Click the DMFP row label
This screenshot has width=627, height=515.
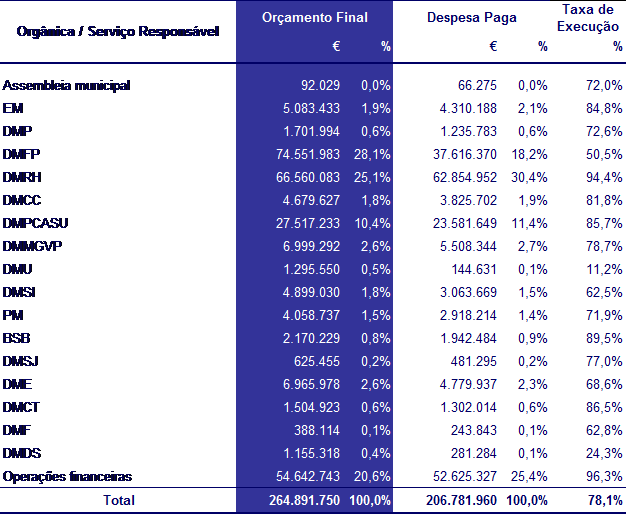pos(21,154)
